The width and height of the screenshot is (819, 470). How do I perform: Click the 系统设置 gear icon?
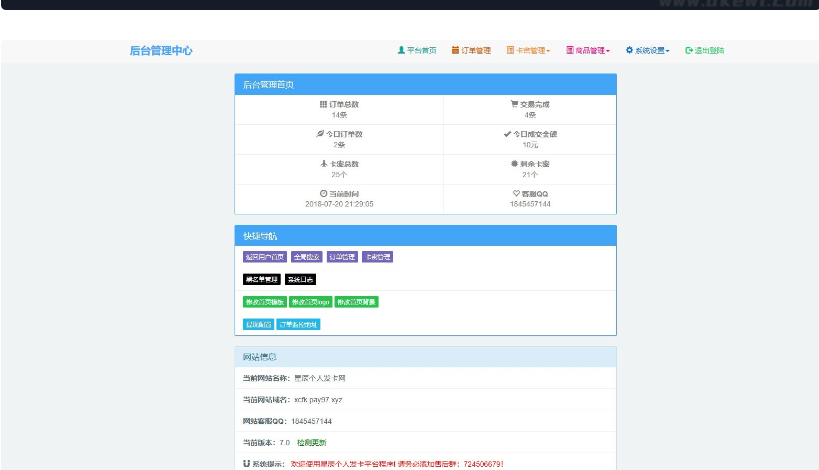(629, 50)
